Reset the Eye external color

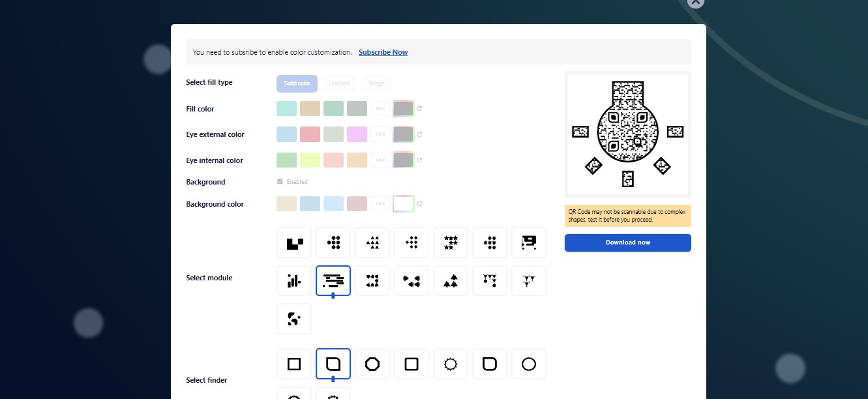click(x=420, y=134)
